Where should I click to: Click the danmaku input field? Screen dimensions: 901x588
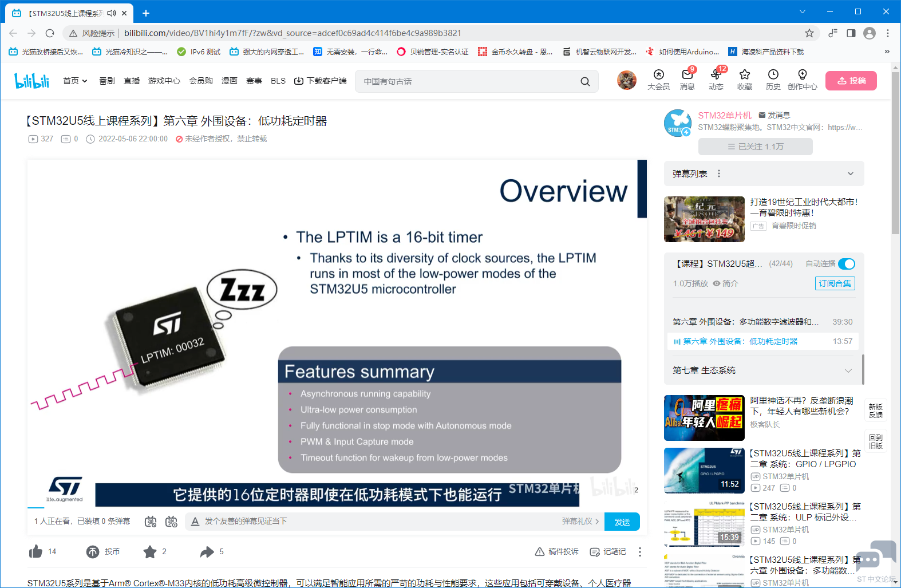tap(378, 521)
